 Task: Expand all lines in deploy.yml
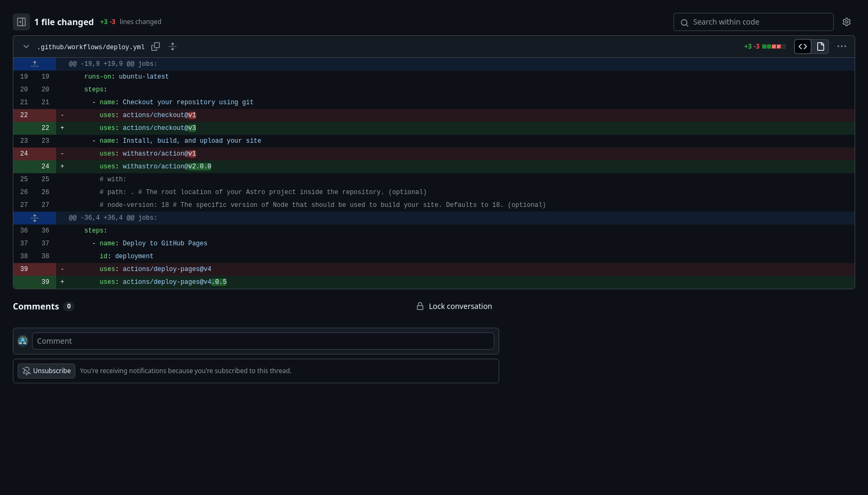pos(173,47)
